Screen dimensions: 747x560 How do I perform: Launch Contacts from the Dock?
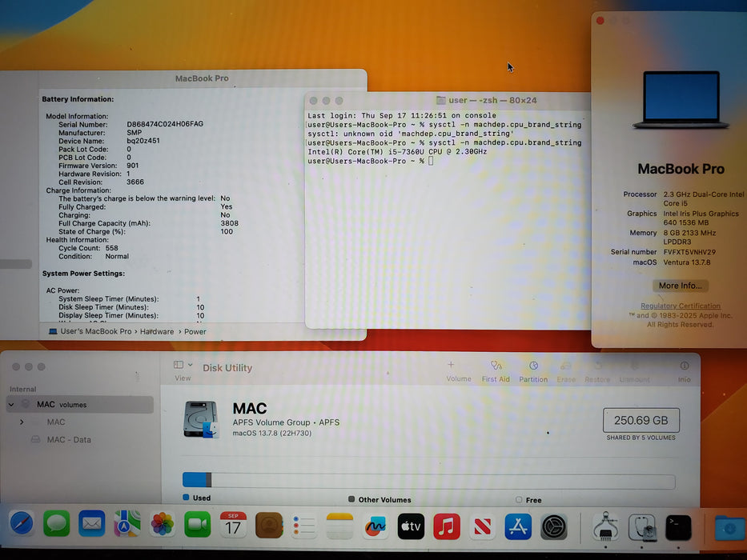pyautogui.click(x=269, y=526)
